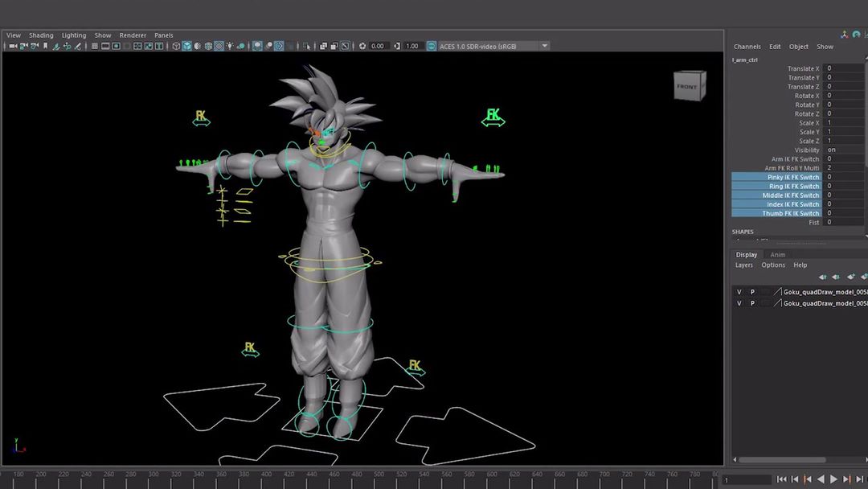Click the Exposure reset icon

click(x=362, y=46)
